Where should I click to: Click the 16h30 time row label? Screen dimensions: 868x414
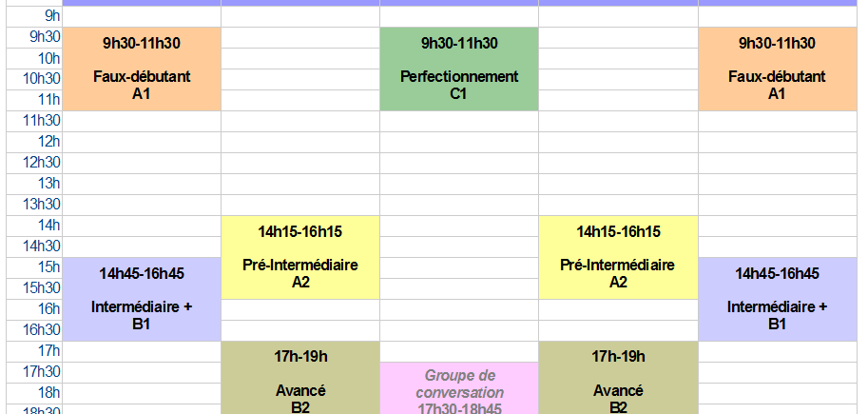pyautogui.click(x=42, y=330)
